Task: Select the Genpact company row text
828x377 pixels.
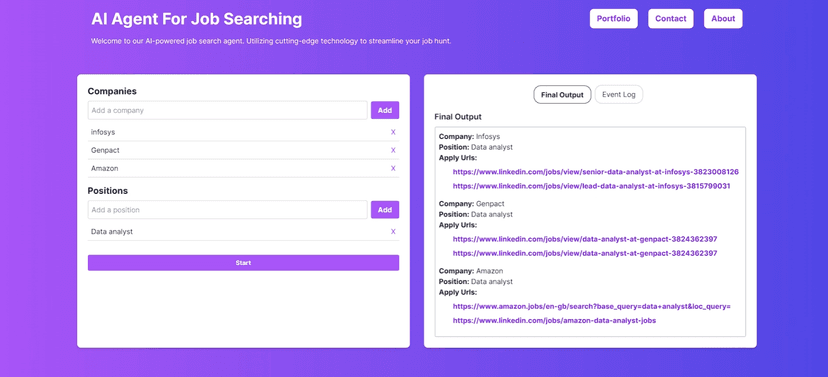Action: click(105, 150)
